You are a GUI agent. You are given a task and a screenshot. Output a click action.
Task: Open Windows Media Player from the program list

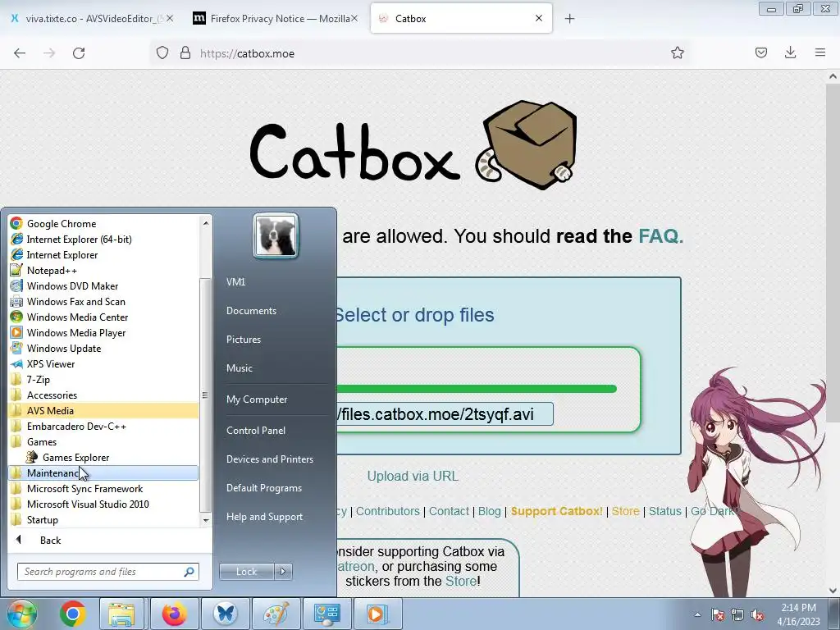point(76,333)
